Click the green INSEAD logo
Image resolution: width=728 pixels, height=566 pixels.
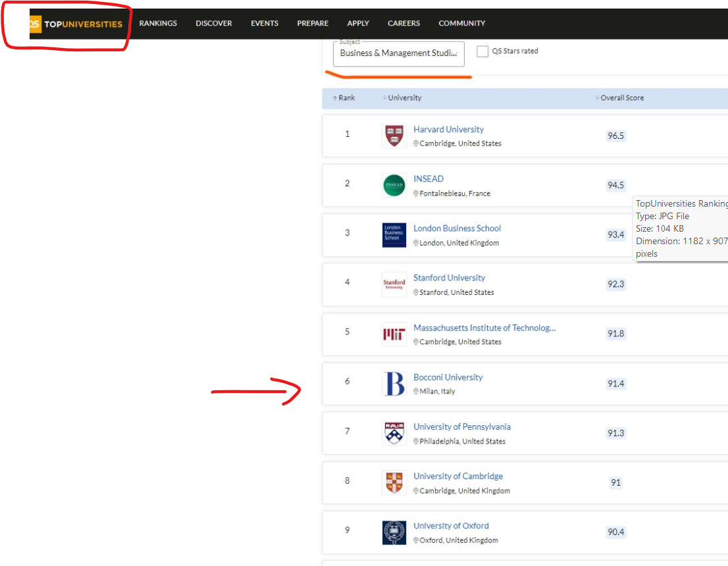[x=394, y=186]
